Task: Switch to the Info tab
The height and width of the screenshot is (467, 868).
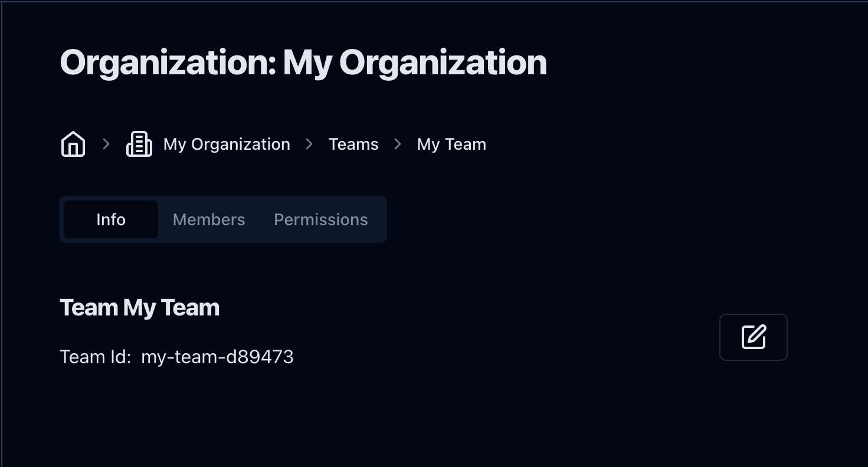Action: tap(111, 219)
